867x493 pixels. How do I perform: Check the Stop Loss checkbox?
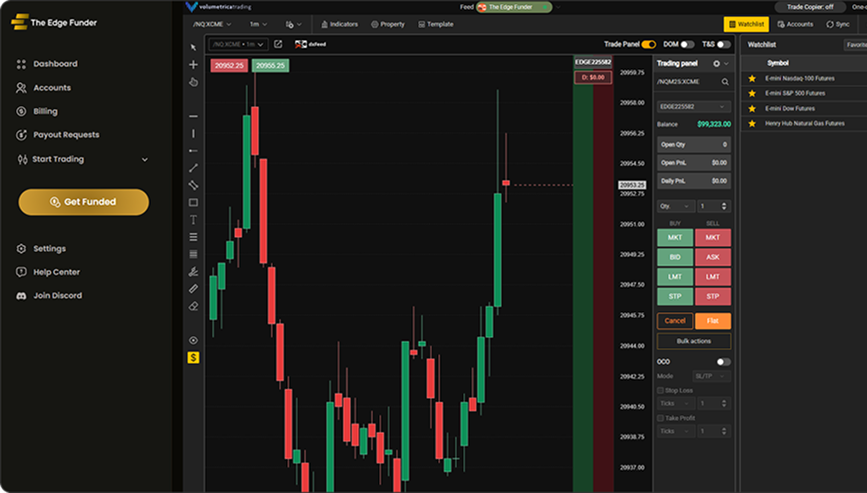click(660, 390)
